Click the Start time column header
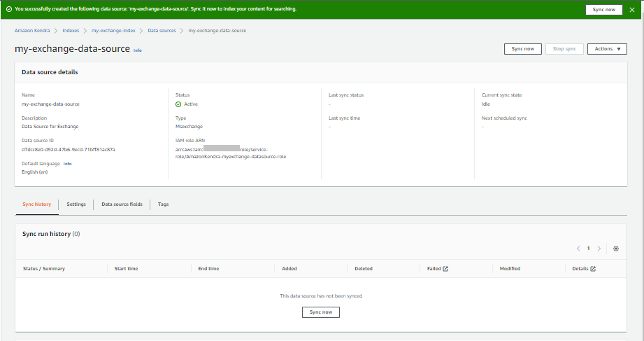Image resolution: width=644 pixels, height=341 pixels. [x=126, y=269]
